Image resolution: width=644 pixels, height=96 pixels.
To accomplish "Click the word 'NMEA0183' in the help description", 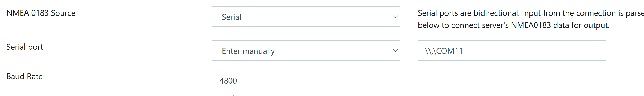I will 531,25.
